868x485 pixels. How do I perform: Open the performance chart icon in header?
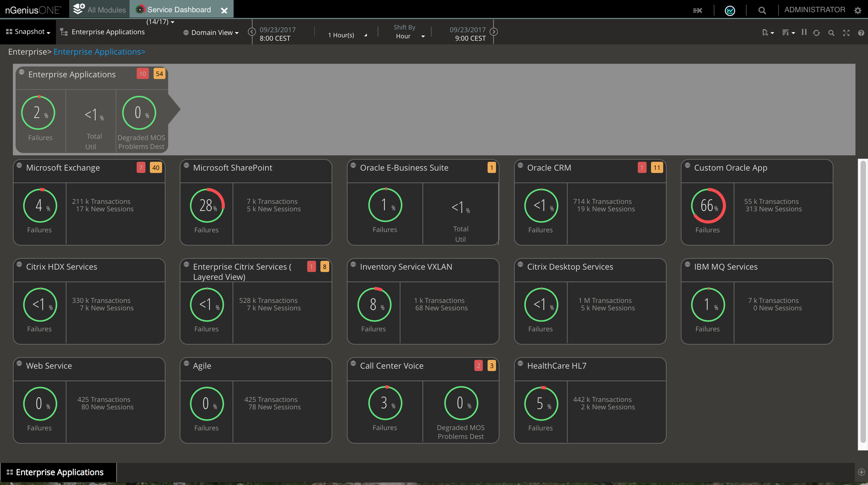[730, 10]
